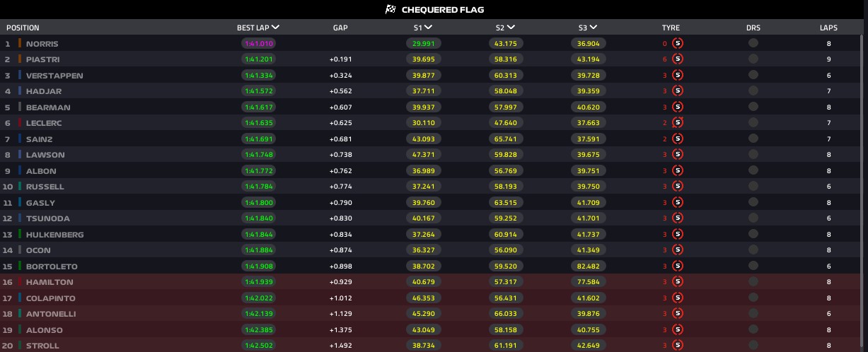The image size is (868, 352).
Task: Click Stroll's soft tyre icon
Action: click(677, 346)
